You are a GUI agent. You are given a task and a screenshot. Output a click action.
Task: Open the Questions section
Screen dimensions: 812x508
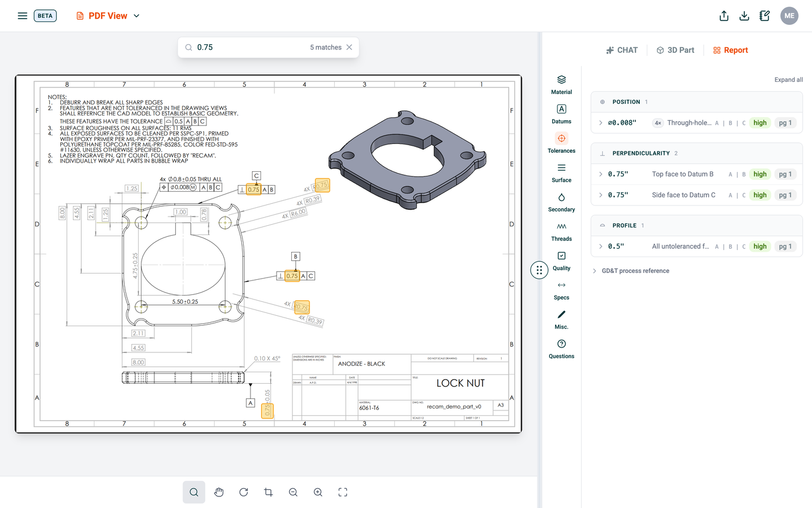561,350
